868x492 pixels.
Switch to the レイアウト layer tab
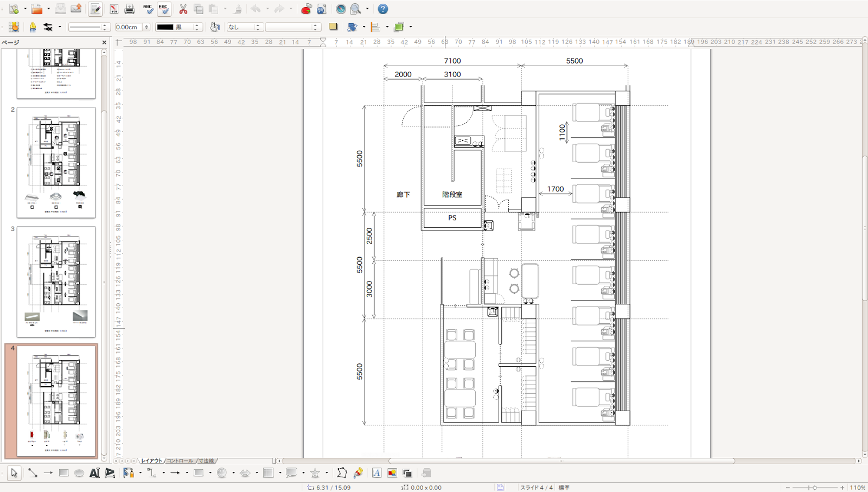click(151, 461)
